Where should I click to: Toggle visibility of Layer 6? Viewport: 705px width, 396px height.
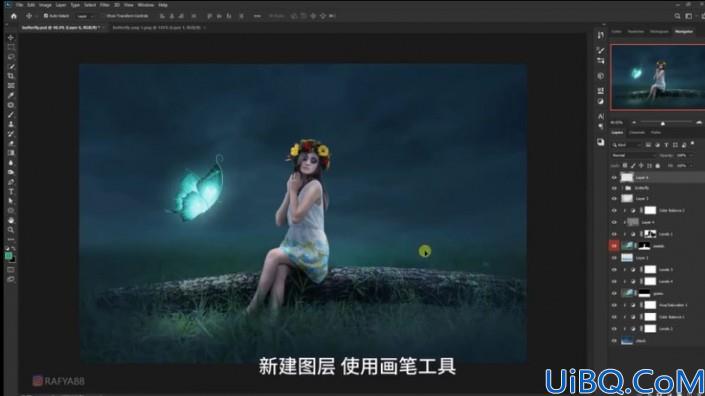click(x=614, y=178)
